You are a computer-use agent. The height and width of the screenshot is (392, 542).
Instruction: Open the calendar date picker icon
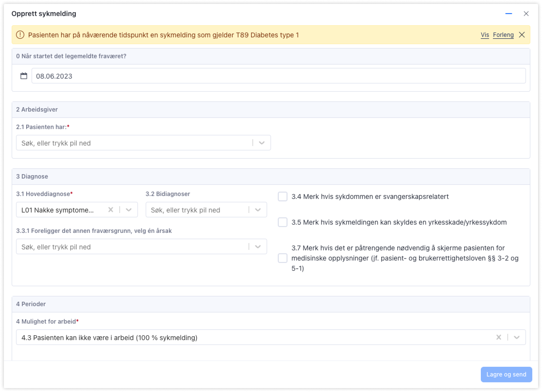[24, 76]
